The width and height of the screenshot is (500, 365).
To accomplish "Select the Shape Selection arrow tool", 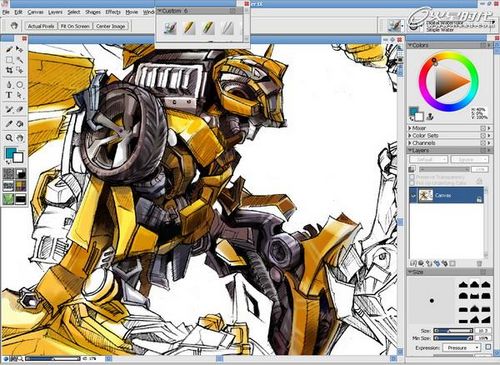I will click(x=20, y=95).
